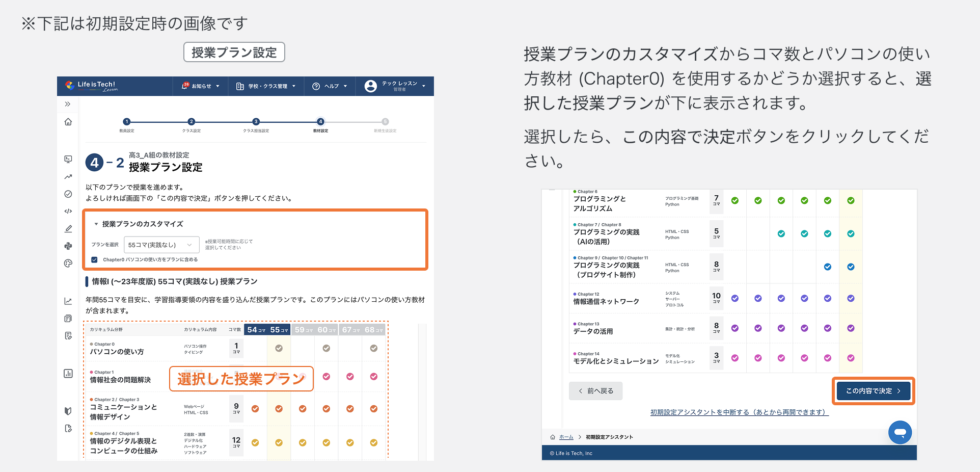Click the 前へ戻る button
The image size is (980, 472).
point(595,391)
